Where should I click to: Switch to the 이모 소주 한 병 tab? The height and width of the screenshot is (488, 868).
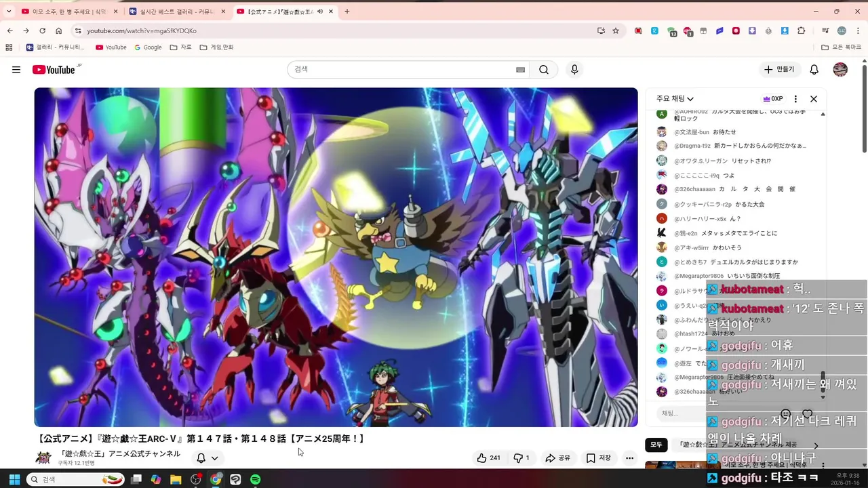[70, 12]
